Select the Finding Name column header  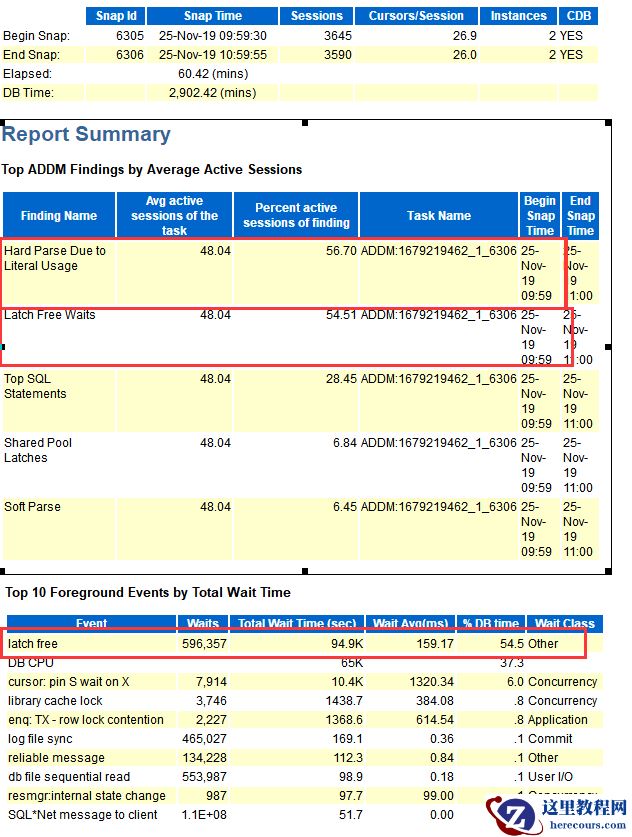coord(59,215)
